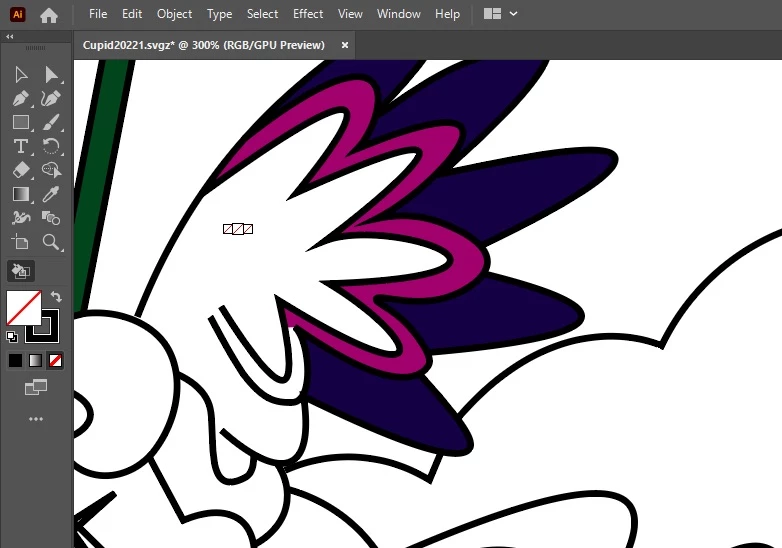Set fill to None button
This screenshot has width=782, height=548.
(x=55, y=360)
